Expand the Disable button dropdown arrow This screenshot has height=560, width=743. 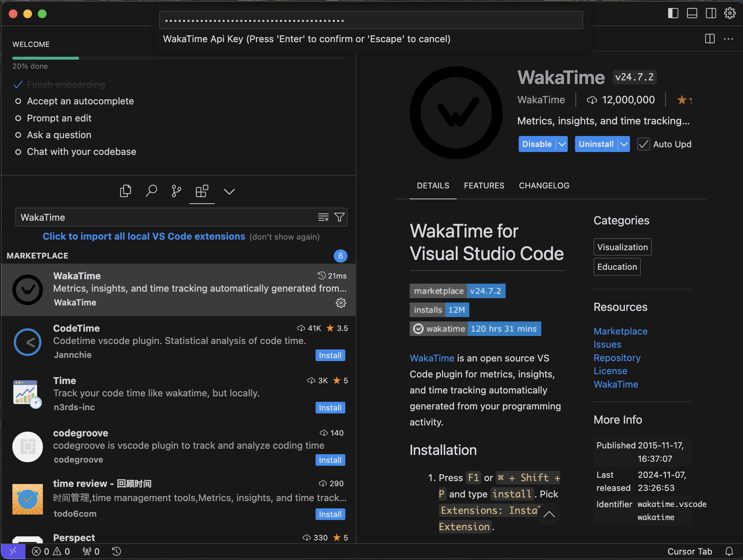click(562, 144)
